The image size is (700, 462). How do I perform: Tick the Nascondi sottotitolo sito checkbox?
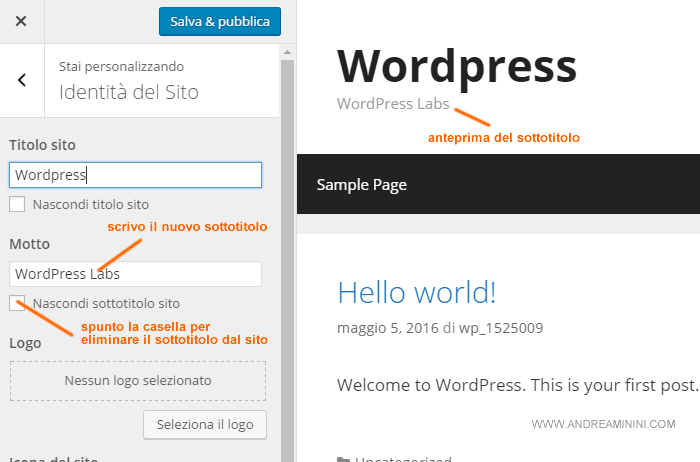click(x=17, y=303)
